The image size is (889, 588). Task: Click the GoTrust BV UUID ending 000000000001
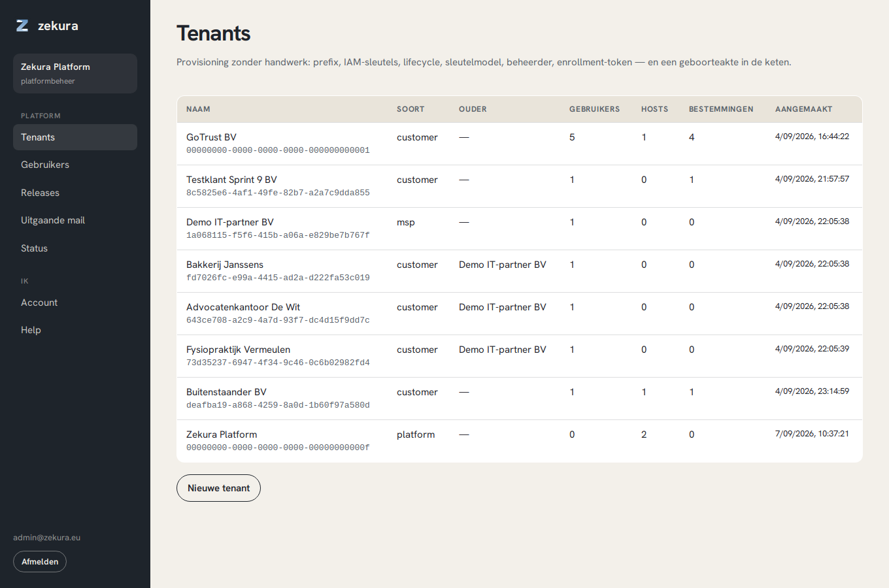click(278, 150)
